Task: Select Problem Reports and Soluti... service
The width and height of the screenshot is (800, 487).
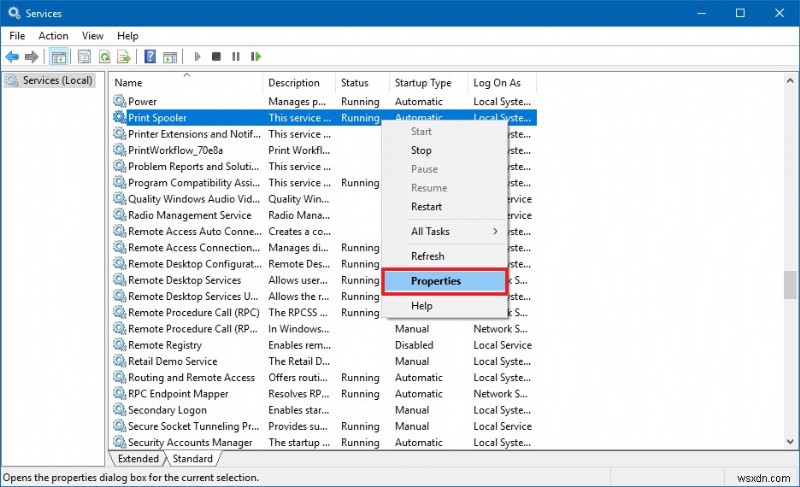Action: 193,166
